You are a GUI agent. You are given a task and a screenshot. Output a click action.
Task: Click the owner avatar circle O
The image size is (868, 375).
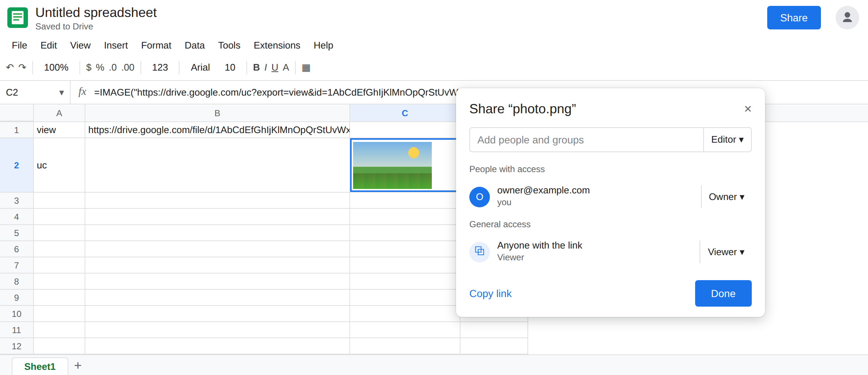click(x=480, y=197)
